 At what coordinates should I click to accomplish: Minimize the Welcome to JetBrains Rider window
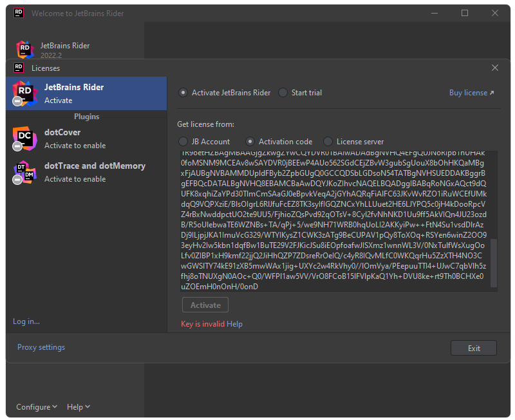click(x=435, y=13)
